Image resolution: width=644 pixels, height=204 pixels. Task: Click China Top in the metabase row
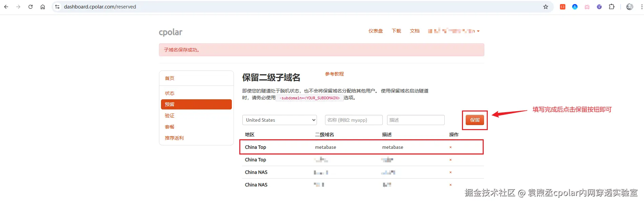[256, 147]
